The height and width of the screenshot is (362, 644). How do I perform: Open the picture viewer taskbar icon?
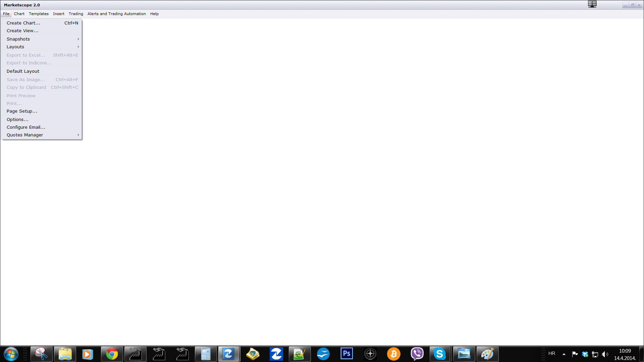(464, 354)
